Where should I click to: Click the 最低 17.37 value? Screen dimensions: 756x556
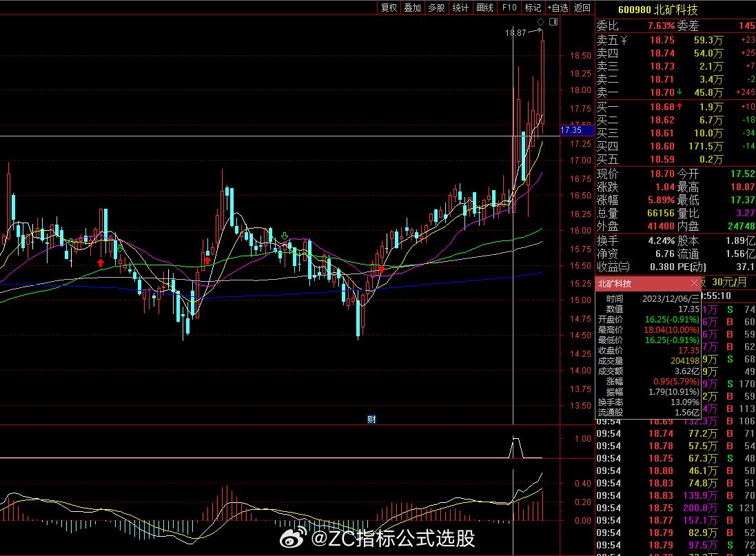coord(742,200)
